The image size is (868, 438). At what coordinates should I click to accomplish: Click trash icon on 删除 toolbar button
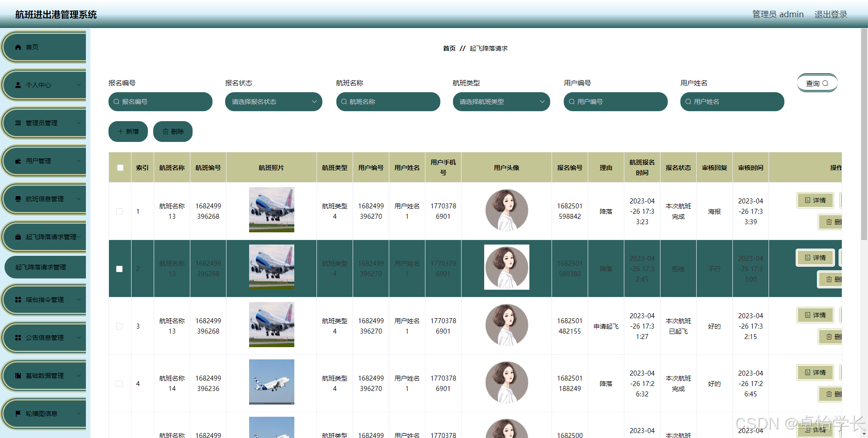[x=165, y=132]
